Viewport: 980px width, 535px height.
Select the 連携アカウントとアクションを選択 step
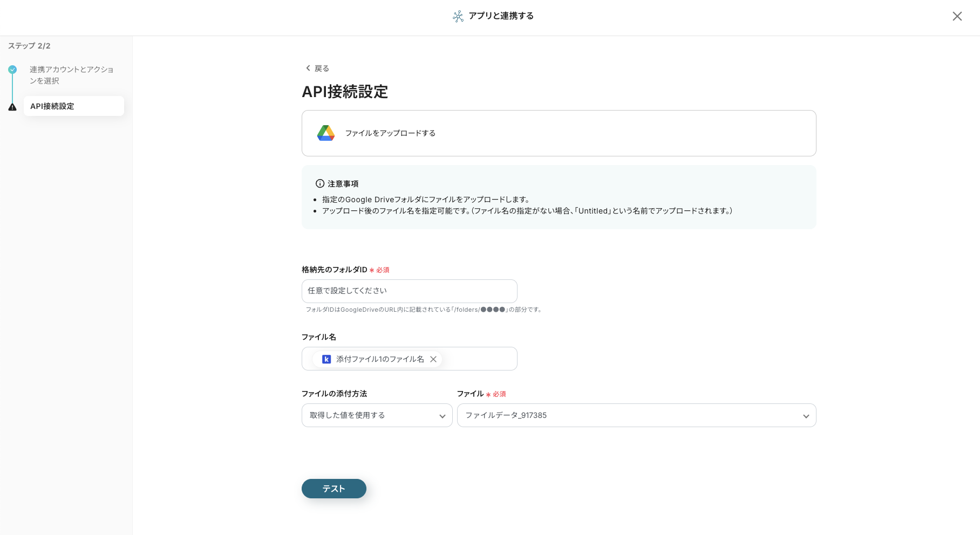71,76
